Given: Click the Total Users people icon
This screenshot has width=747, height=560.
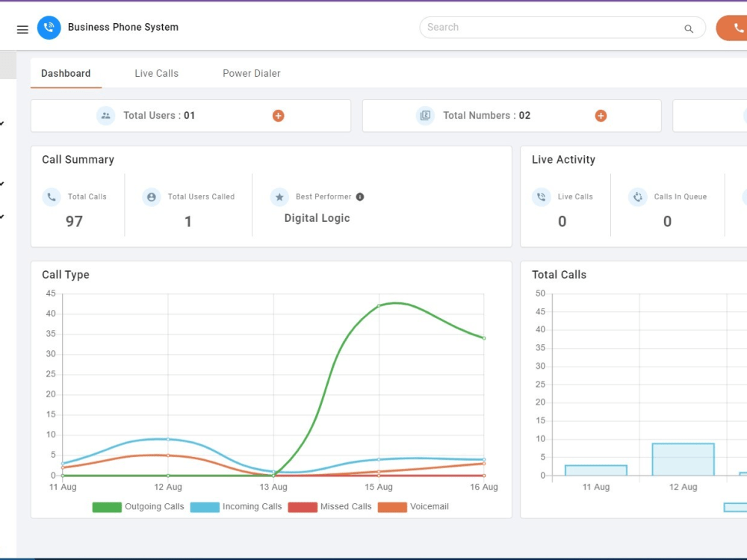Looking at the screenshot, I should coord(106,116).
